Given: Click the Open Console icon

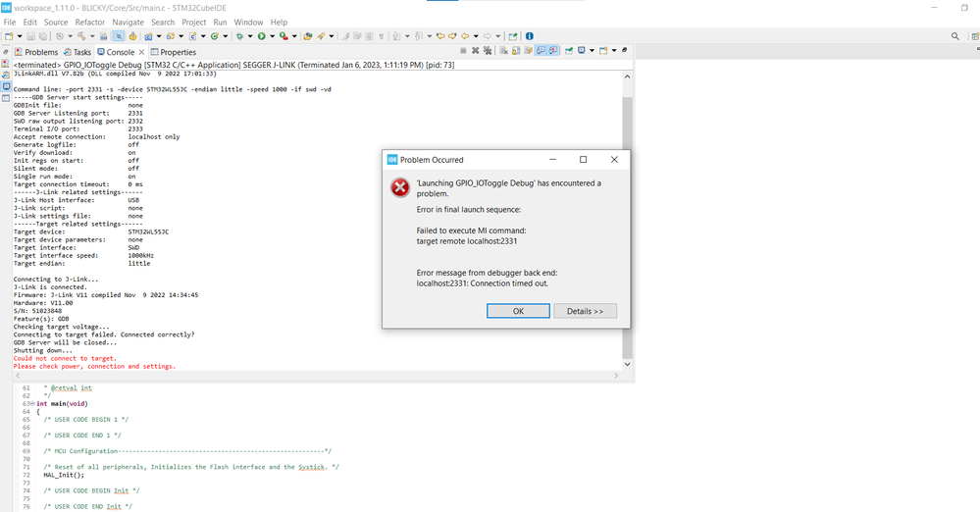Looking at the screenshot, I should click(603, 51).
